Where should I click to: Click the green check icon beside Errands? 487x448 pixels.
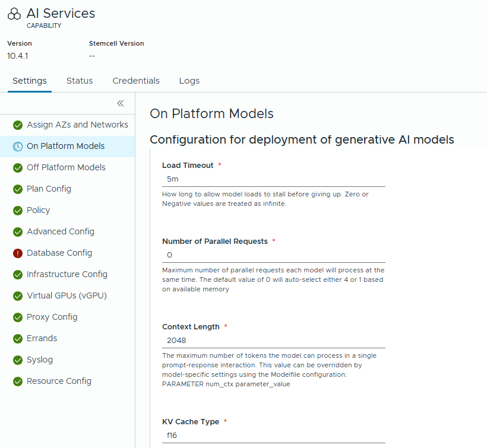click(18, 339)
